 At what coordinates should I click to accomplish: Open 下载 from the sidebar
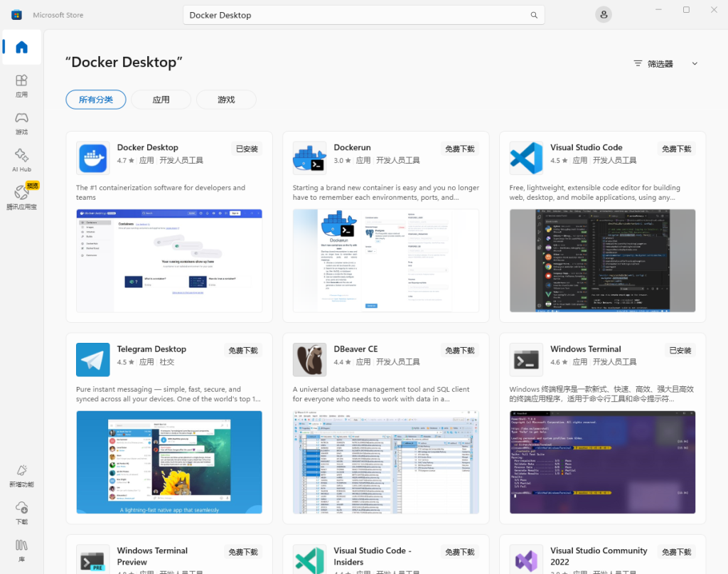(x=21, y=514)
